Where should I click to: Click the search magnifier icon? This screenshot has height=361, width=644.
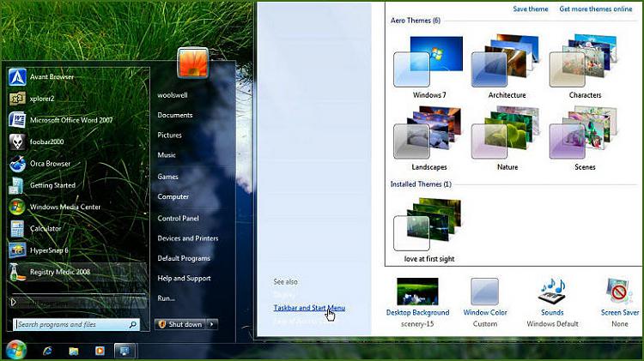[x=132, y=324]
